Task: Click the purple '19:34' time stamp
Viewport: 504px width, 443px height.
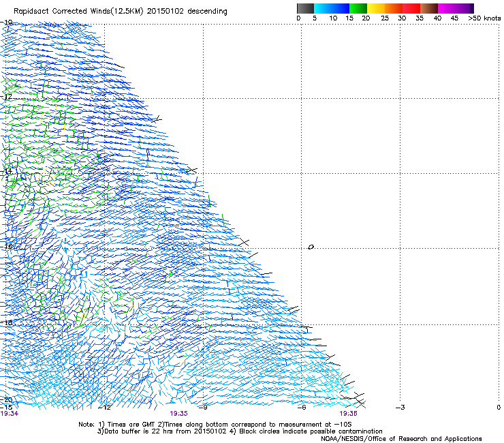Action: coord(10,414)
